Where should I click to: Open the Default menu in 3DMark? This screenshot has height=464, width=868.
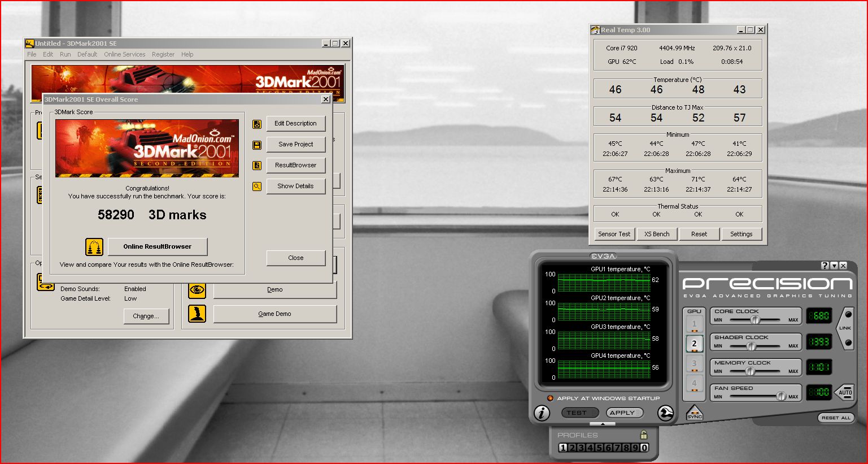[88, 55]
